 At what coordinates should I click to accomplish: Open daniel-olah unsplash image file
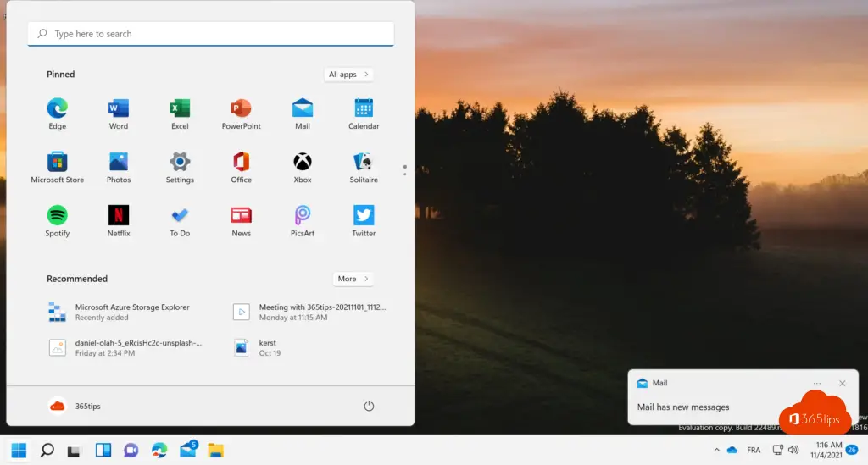126,347
